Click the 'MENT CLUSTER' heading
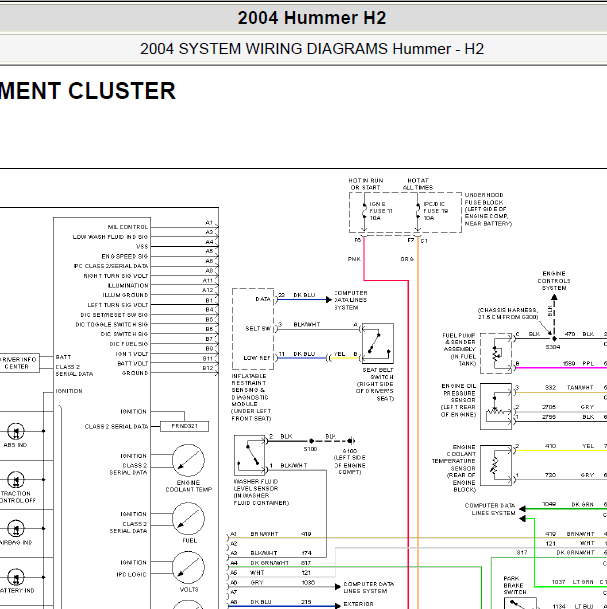This screenshot has height=609, width=607. tap(88, 91)
